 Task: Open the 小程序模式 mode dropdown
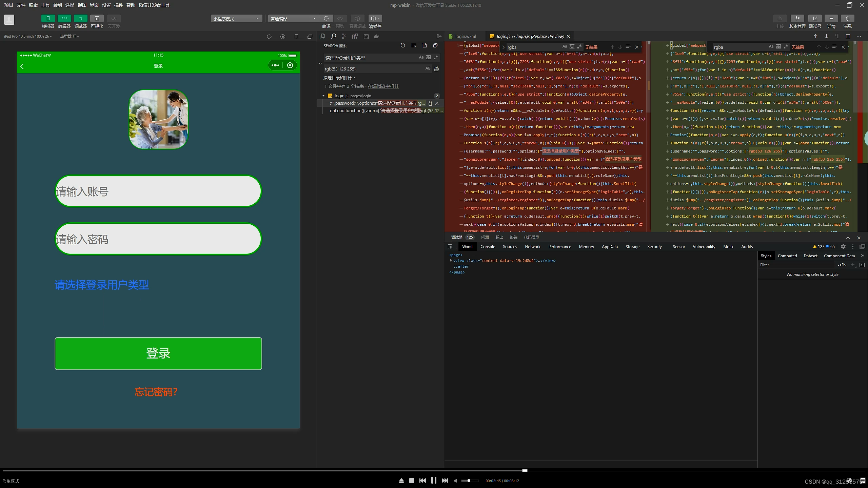coord(236,19)
